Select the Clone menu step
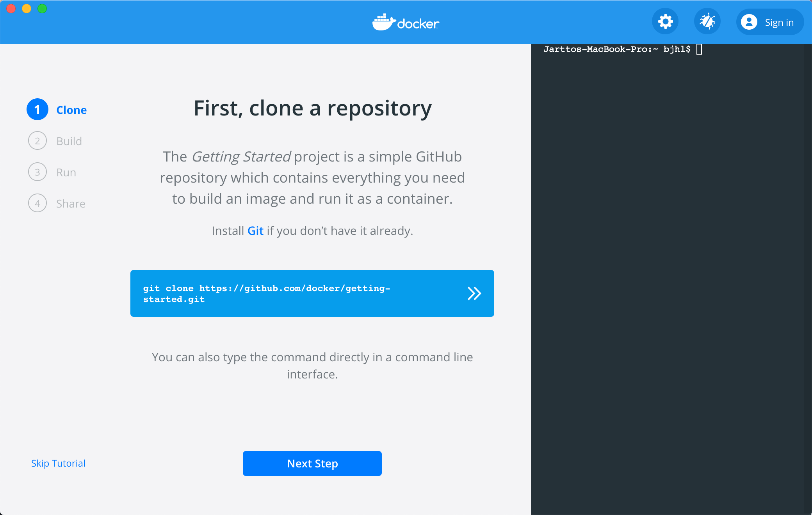Screen dimensions: 812x515 (x=57, y=109)
